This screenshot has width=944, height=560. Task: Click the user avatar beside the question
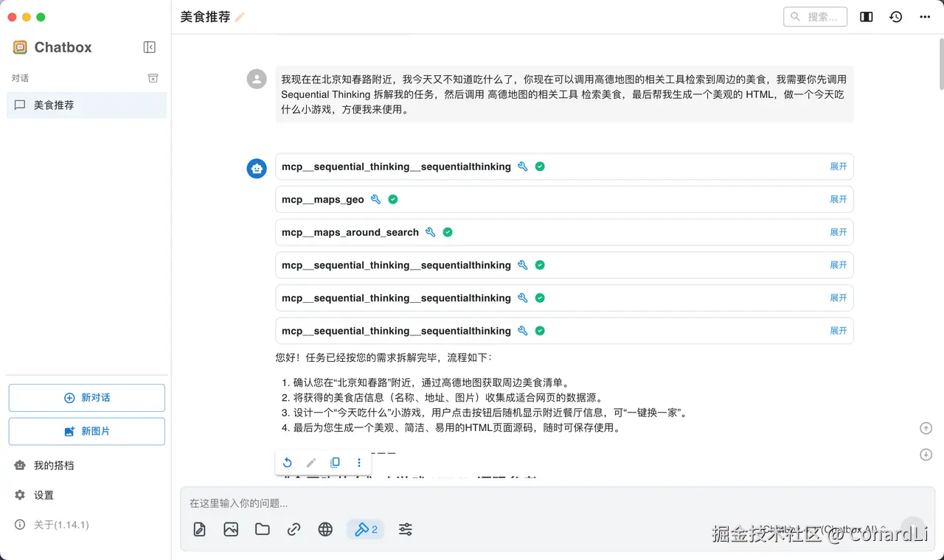click(257, 79)
